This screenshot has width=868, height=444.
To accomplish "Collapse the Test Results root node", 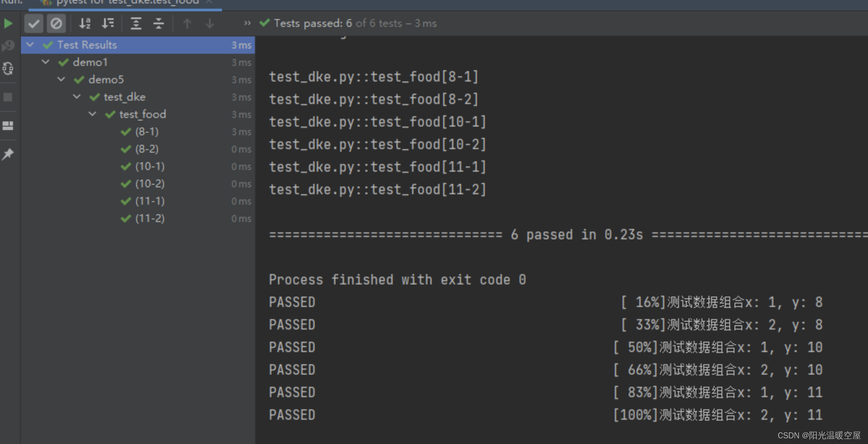I will 30,45.
